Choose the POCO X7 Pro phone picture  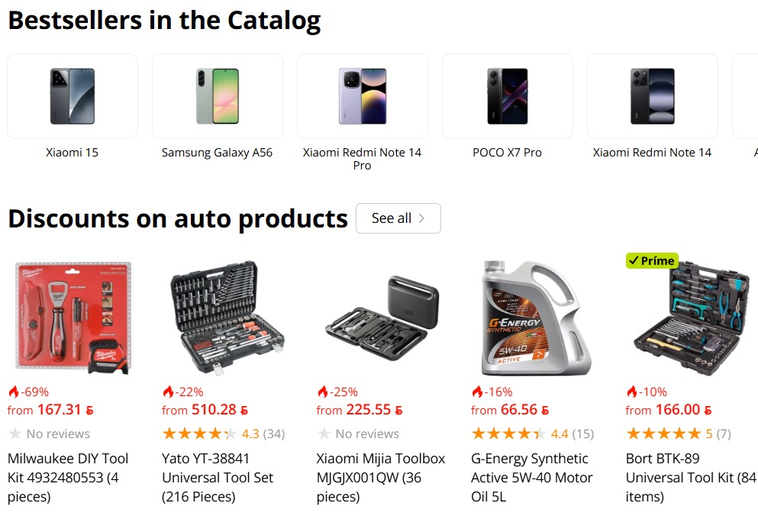(508, 96)
